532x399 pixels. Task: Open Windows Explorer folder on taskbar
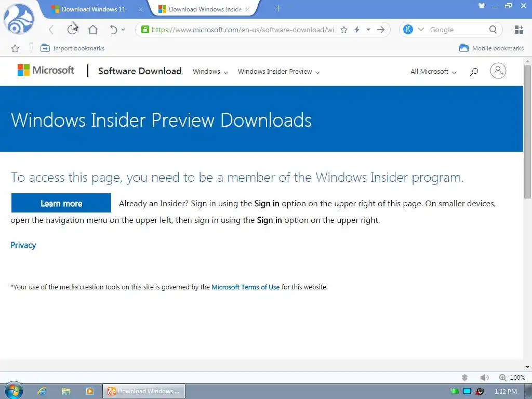tap(65, 391)
